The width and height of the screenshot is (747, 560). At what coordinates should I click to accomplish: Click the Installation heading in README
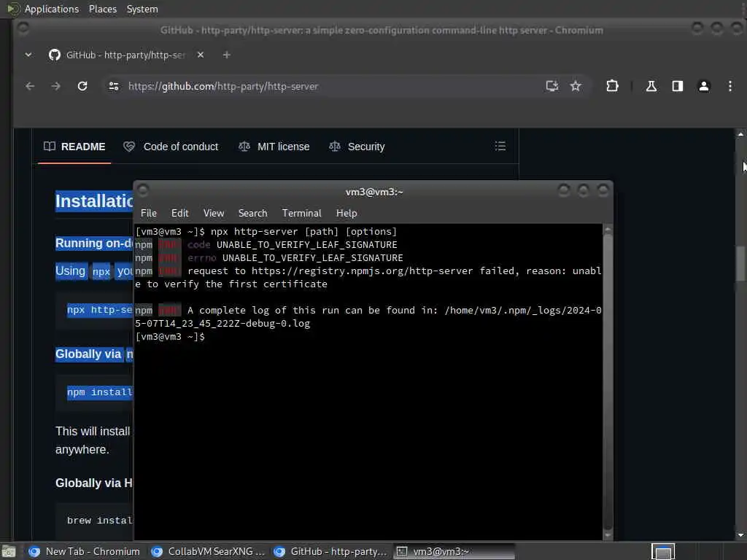(94, 201)
